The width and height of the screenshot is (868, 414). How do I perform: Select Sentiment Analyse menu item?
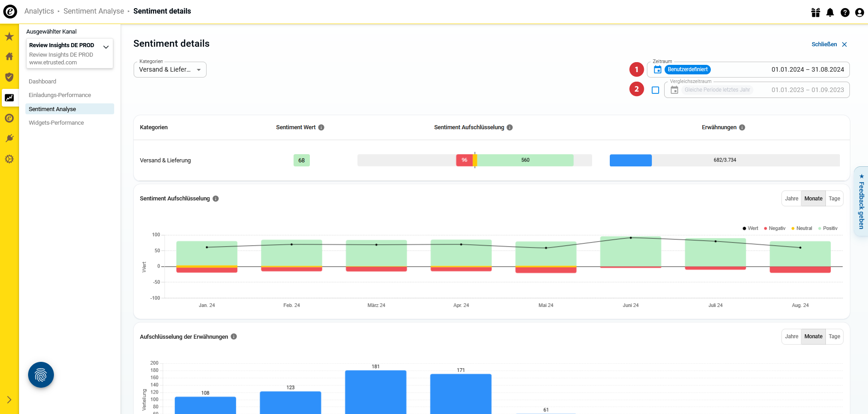(70, 109)
